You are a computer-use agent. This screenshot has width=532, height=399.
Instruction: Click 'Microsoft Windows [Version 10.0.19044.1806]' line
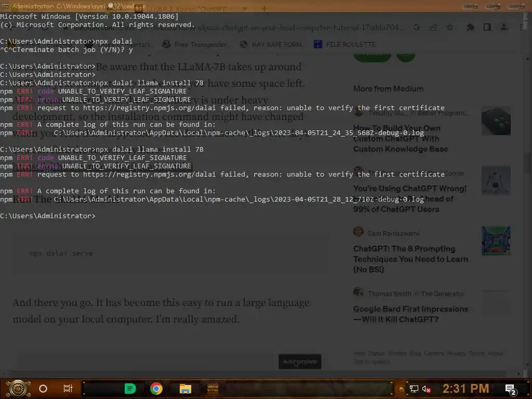[x=89, y=17]
